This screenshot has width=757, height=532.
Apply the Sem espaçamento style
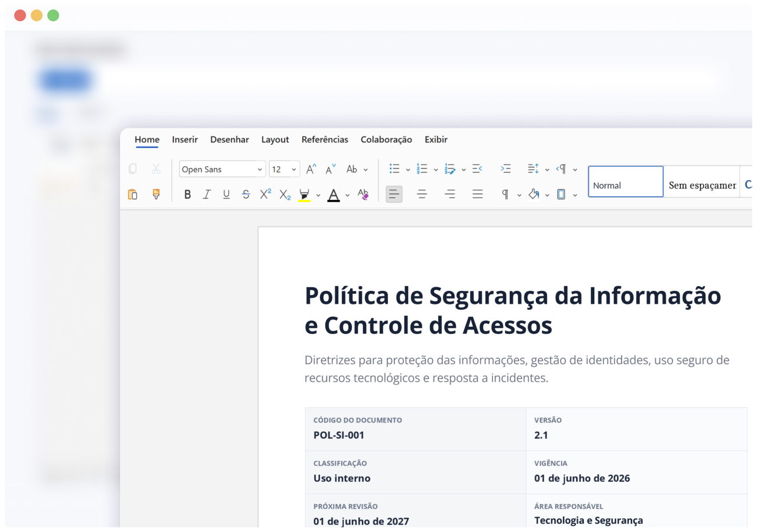pyautogui.click(x=702, y=181)
